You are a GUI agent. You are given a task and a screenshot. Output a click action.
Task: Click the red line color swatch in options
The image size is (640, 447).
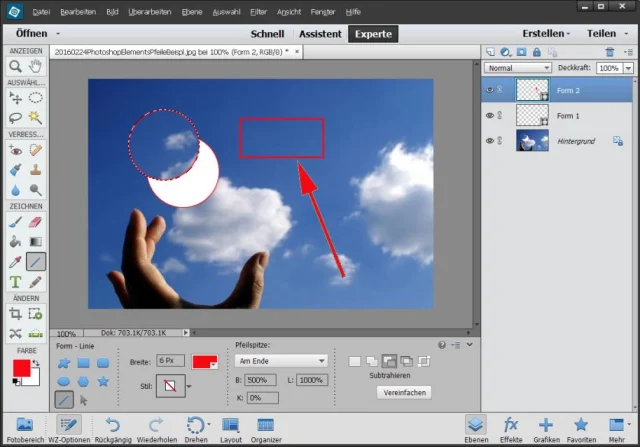pos(204,361)
